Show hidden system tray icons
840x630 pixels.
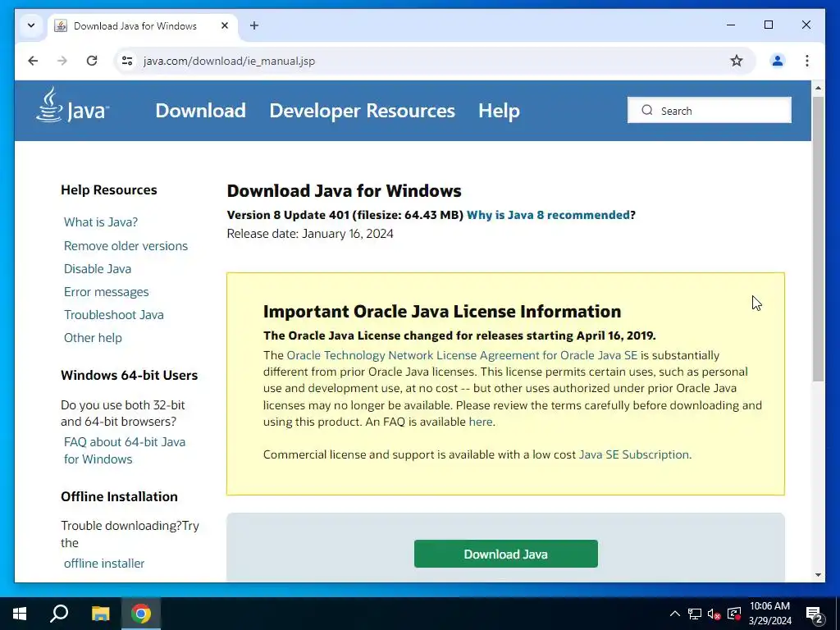tap(675, 614)
